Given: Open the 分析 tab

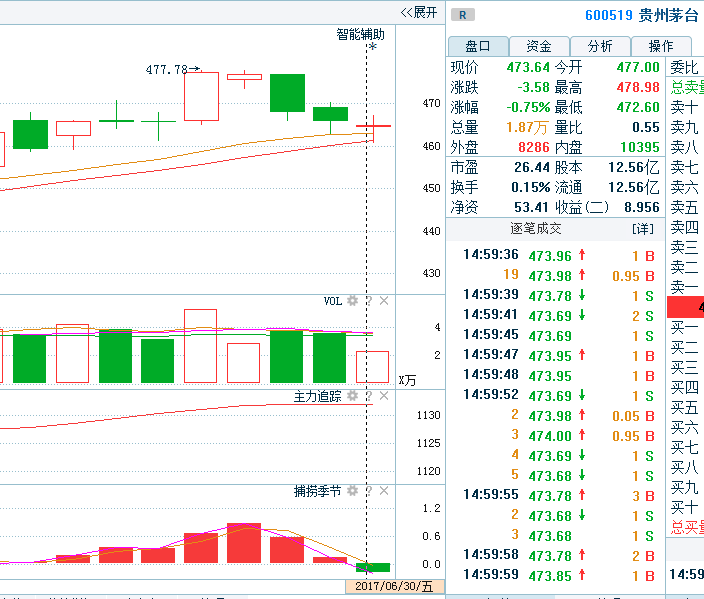Looking at the screenshot, I should pos(600,46).
